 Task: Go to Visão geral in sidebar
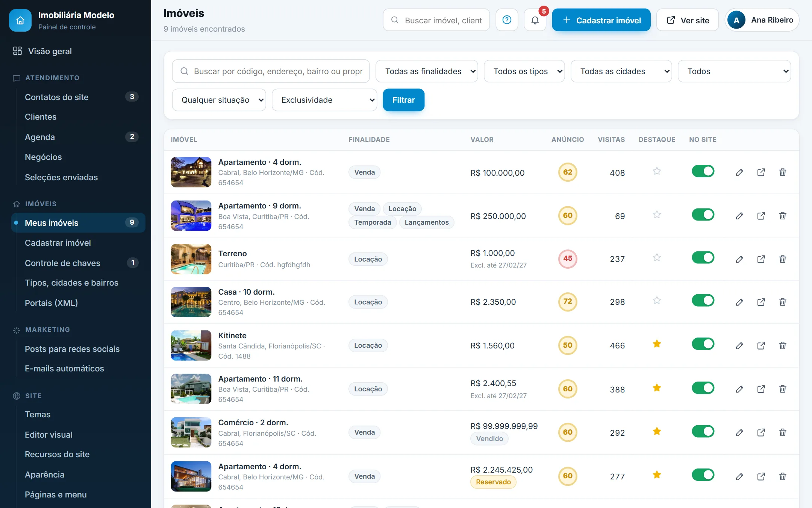pos(50,51)
